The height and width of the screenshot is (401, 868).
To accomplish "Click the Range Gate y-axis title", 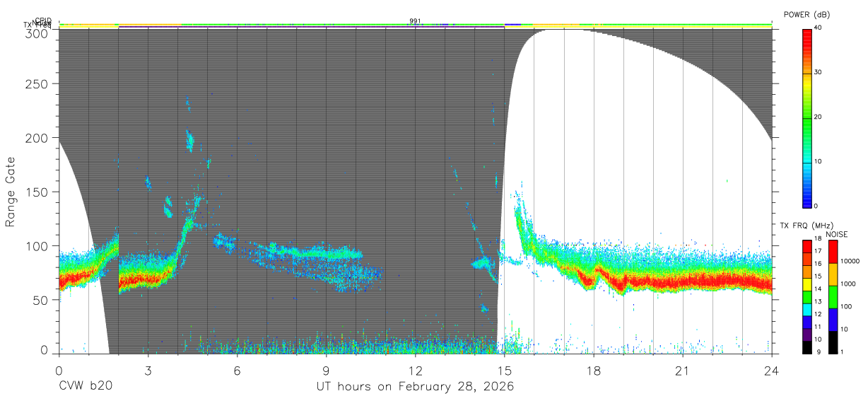I will pyautogui.click(x=11, y=192).
